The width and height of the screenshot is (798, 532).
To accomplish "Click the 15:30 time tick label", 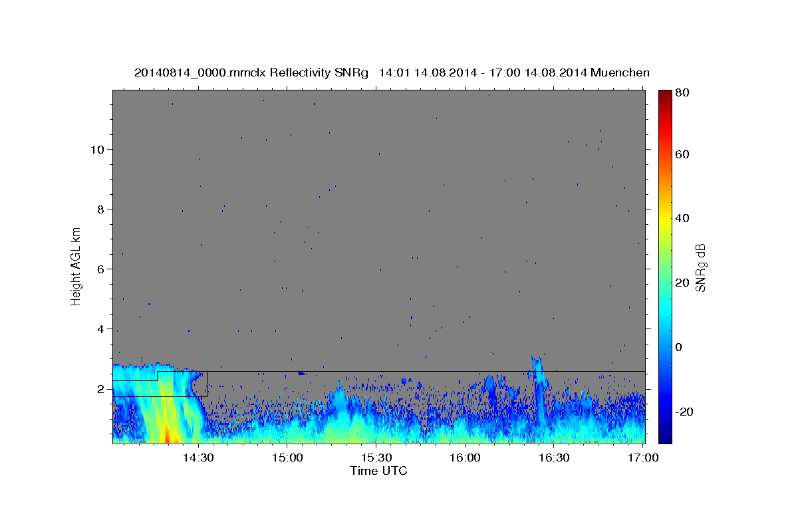I will (x=376, y=458).
